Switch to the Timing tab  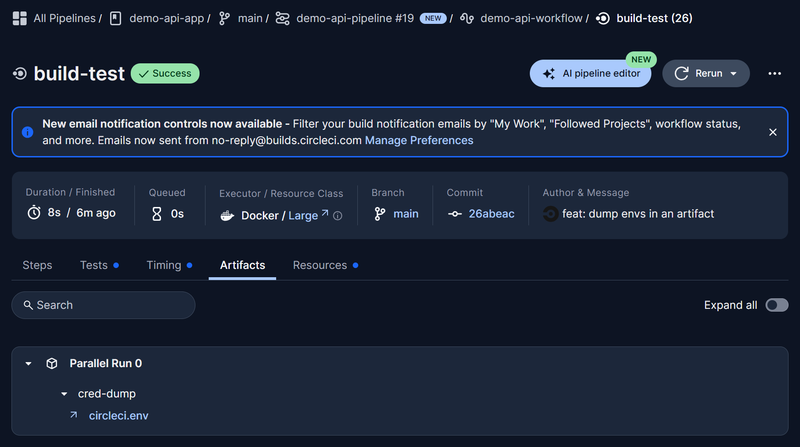[163, 265]
